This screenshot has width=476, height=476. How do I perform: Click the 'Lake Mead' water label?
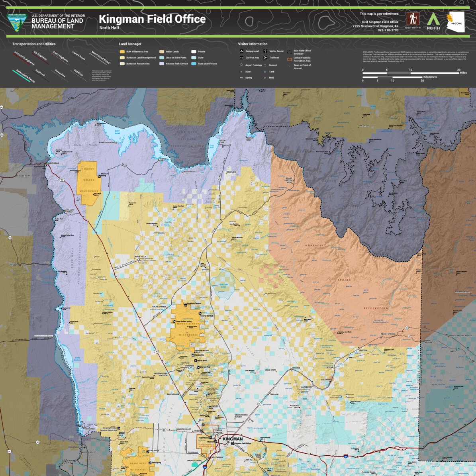coord(117,132)
